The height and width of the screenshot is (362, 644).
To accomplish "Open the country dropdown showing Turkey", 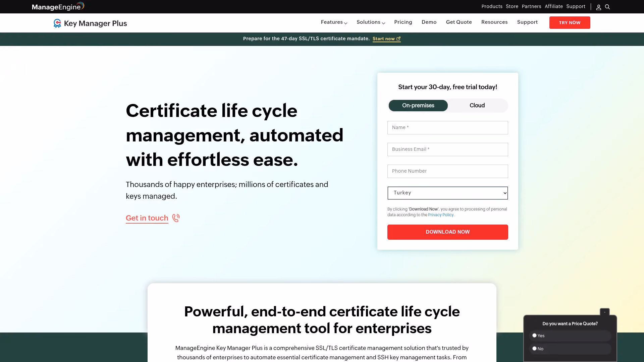I will pyautogui.click(x=447, y=193).
